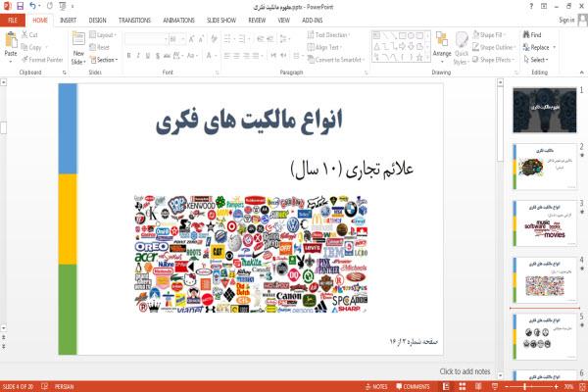The image size is (588, 392).
Task: Toggle text Shadow
Action: coord(158,56)
